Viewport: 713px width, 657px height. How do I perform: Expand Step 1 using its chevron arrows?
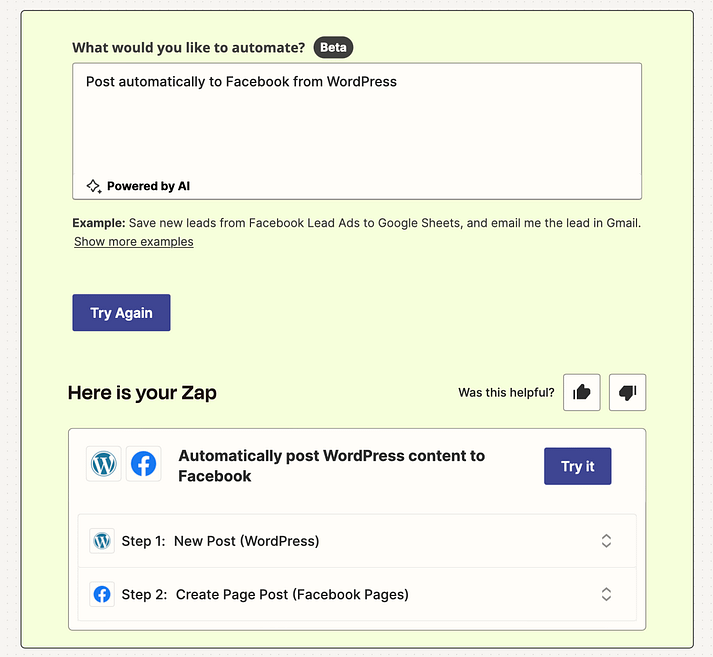[x=606, y=541]
